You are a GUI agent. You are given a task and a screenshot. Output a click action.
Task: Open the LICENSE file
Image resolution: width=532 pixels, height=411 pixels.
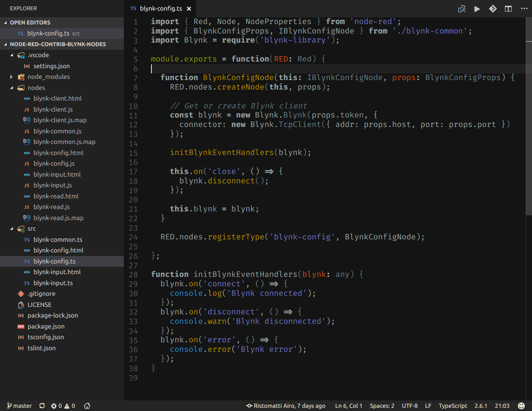62,305
